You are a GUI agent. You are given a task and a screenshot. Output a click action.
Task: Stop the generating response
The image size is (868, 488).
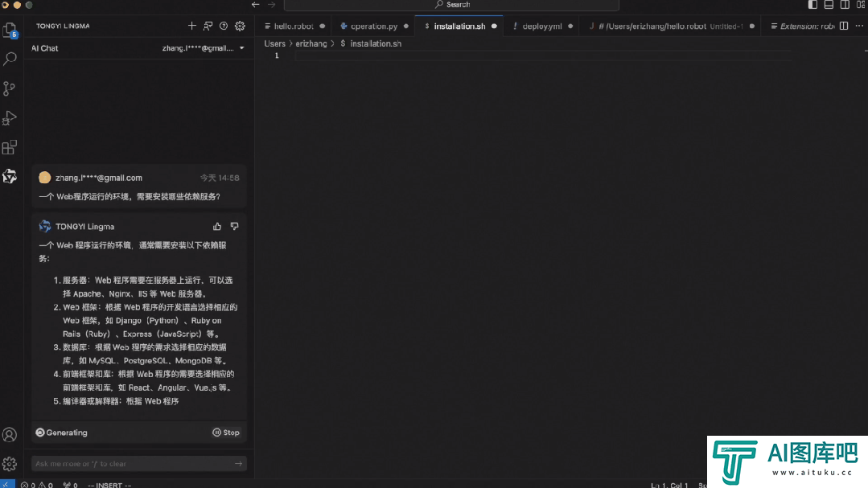(226, 433)
